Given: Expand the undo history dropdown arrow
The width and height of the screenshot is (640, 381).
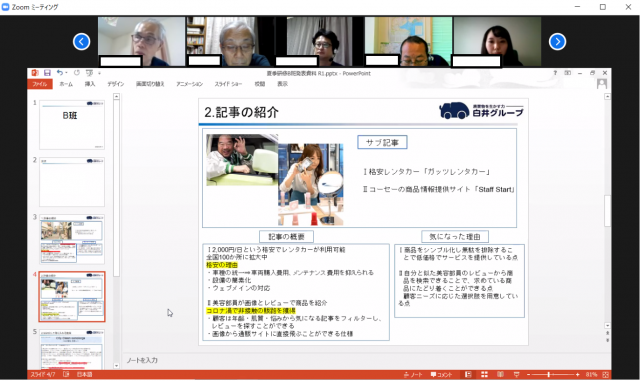Looking at the screenshot, I should coord(66,73).
